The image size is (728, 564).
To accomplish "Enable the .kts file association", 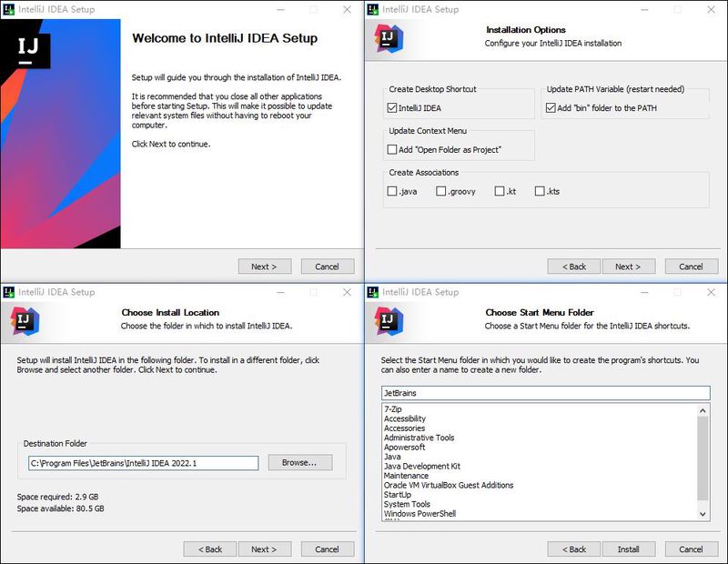I will (540, 191).
